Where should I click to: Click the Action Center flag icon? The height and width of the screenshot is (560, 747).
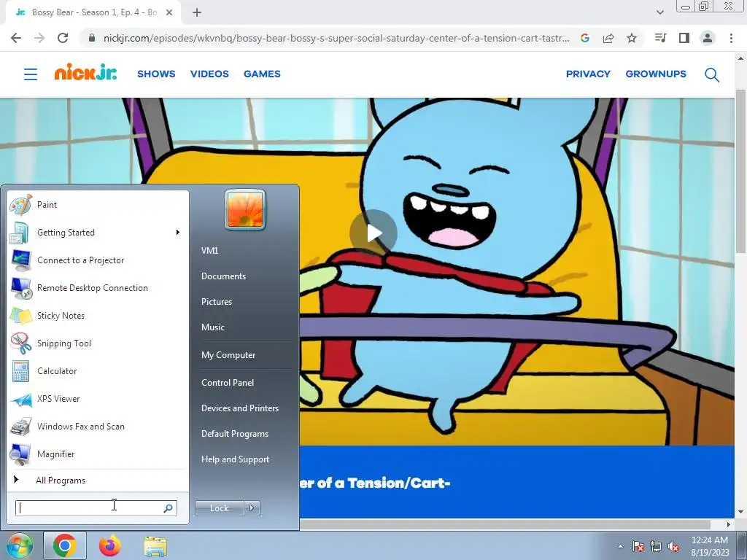pos(638,546)
